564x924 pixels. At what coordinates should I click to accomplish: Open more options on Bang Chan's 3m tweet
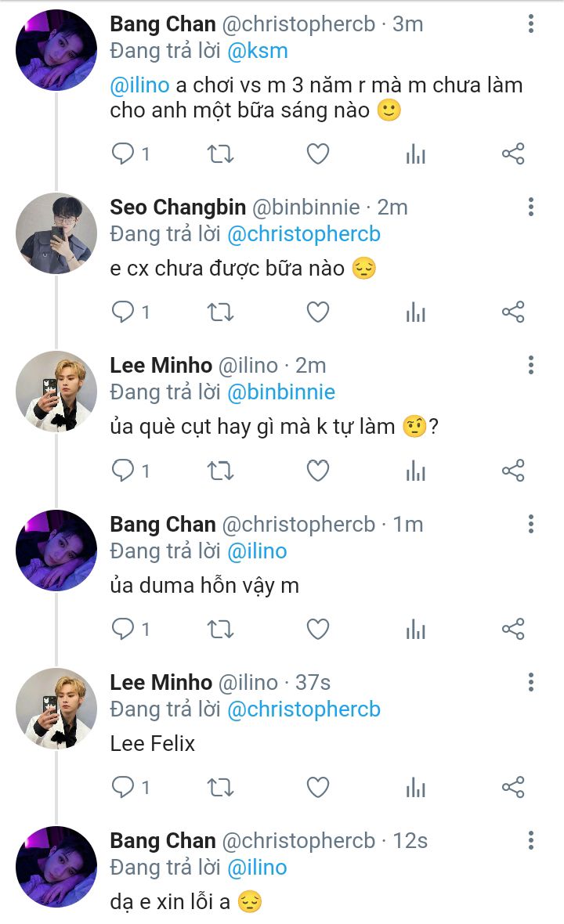tap(531, 23)
